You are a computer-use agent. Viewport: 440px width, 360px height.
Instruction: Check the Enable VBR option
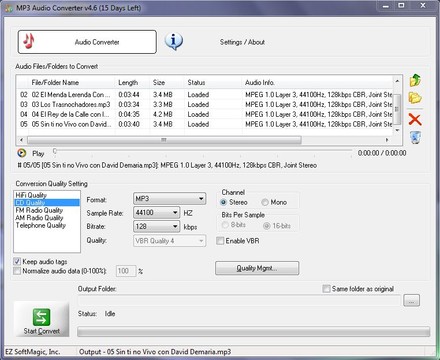coord(220,241)
